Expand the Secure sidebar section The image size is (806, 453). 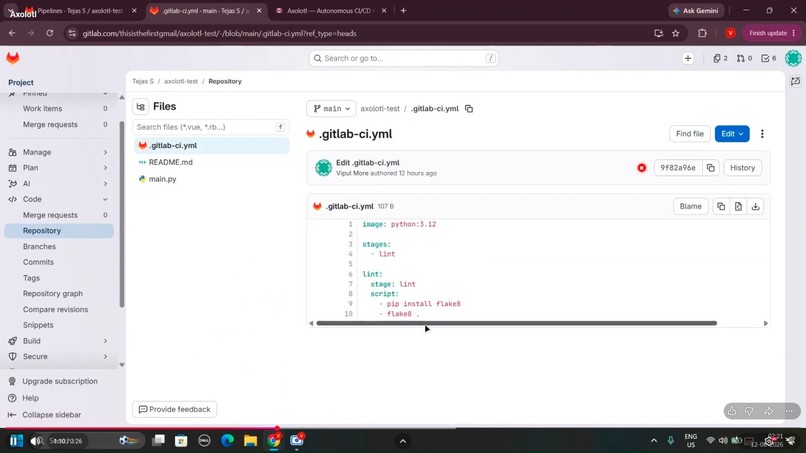59,356
